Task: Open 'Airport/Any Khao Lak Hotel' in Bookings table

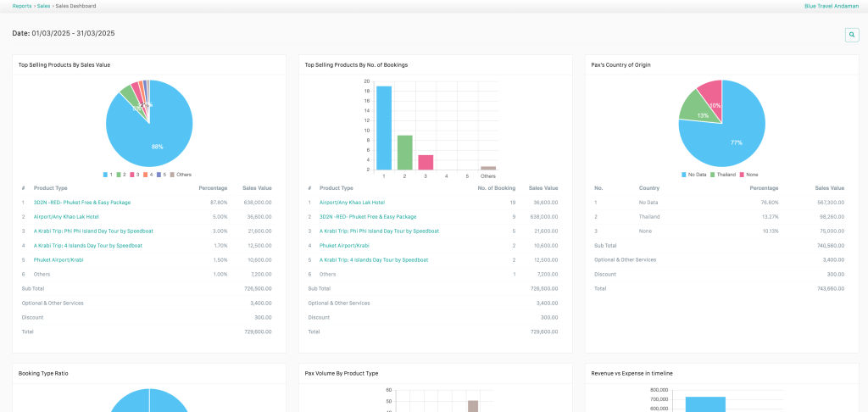Action: coord(352,203)
